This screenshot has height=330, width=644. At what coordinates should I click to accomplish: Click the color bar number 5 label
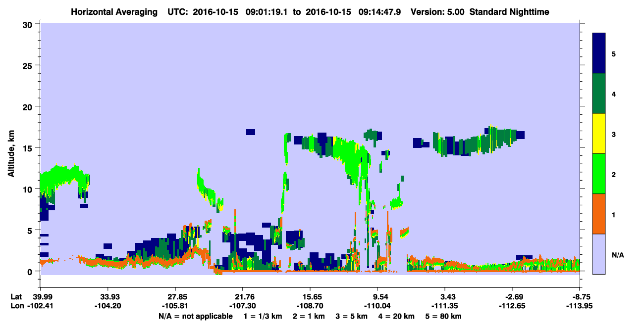pos(614,54)
